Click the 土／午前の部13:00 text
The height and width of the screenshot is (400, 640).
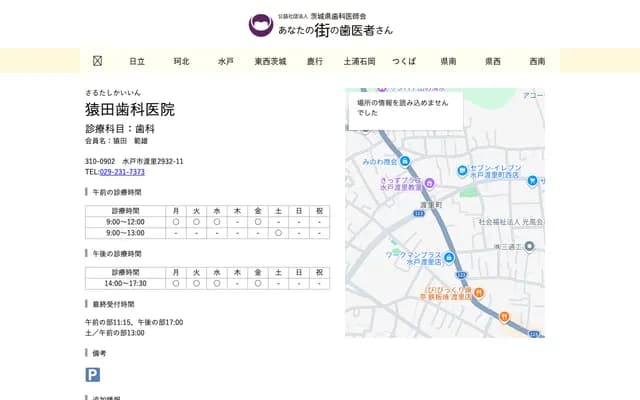[115, 333]
